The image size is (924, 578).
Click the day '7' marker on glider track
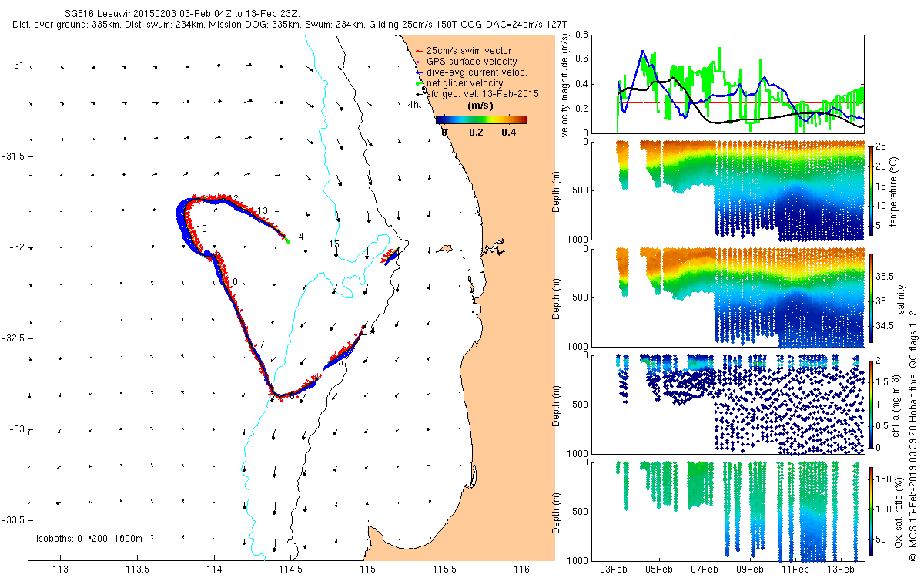[262, 344]
